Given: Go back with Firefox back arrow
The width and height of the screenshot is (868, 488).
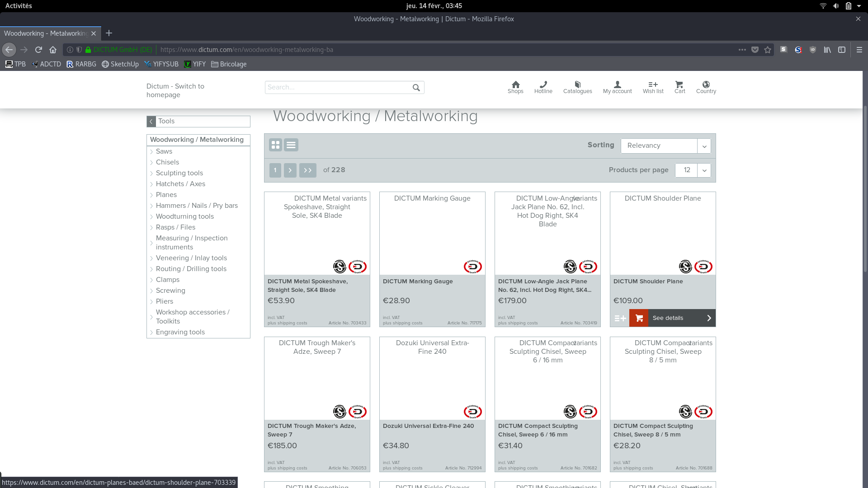Looking at the screenshot, I should coord(9,50).
